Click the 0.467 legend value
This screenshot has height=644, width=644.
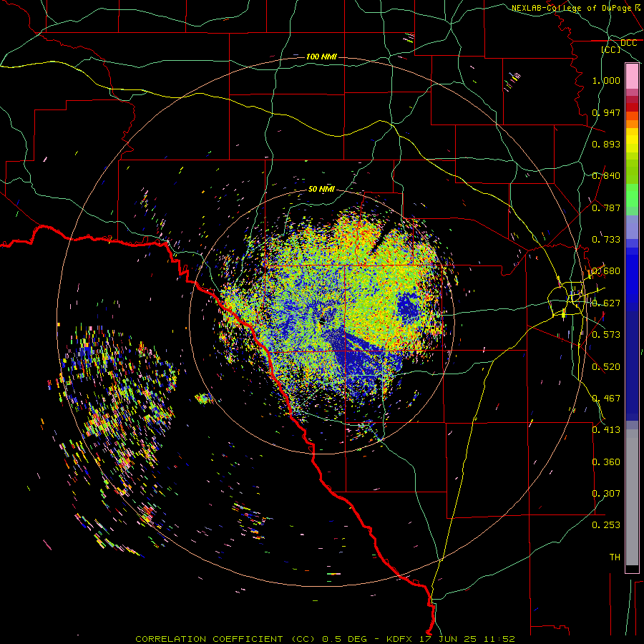coord(606,399)
